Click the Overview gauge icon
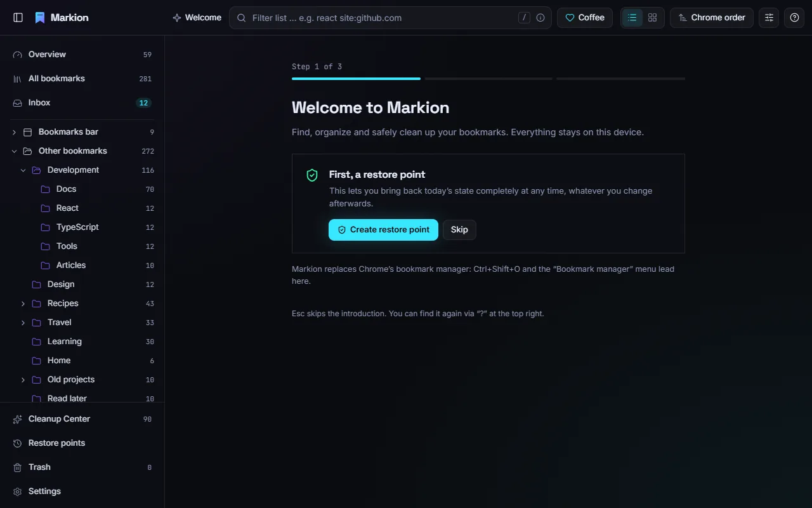Viewport: 812px width, 508px height. coord(17,55)
